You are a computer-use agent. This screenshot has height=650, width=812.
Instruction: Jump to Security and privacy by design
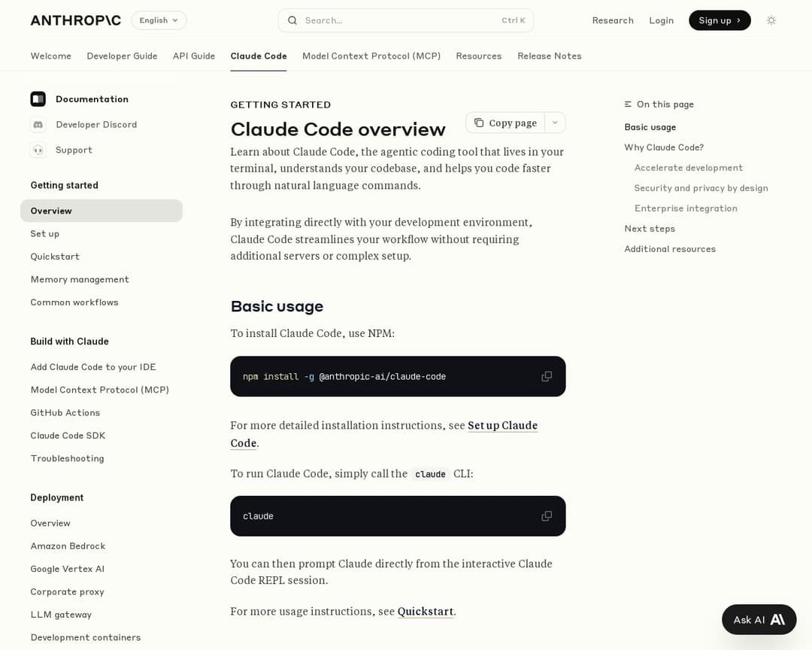pos(701,187)
